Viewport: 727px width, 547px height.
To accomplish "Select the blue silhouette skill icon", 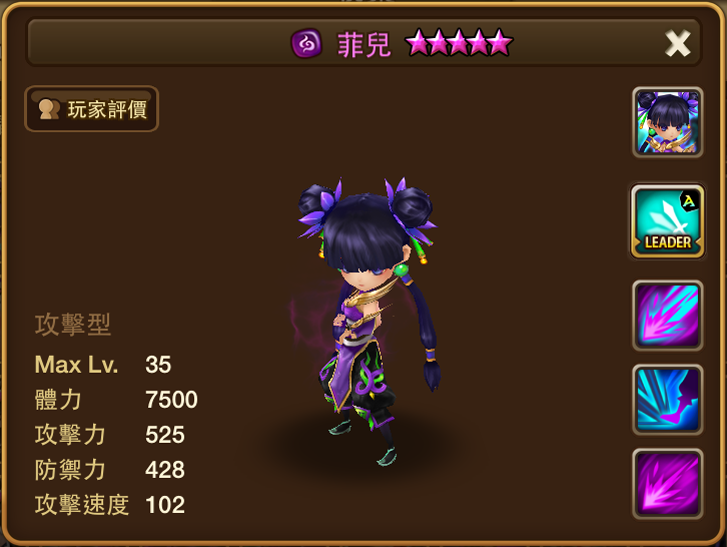I will coord(668,400).
